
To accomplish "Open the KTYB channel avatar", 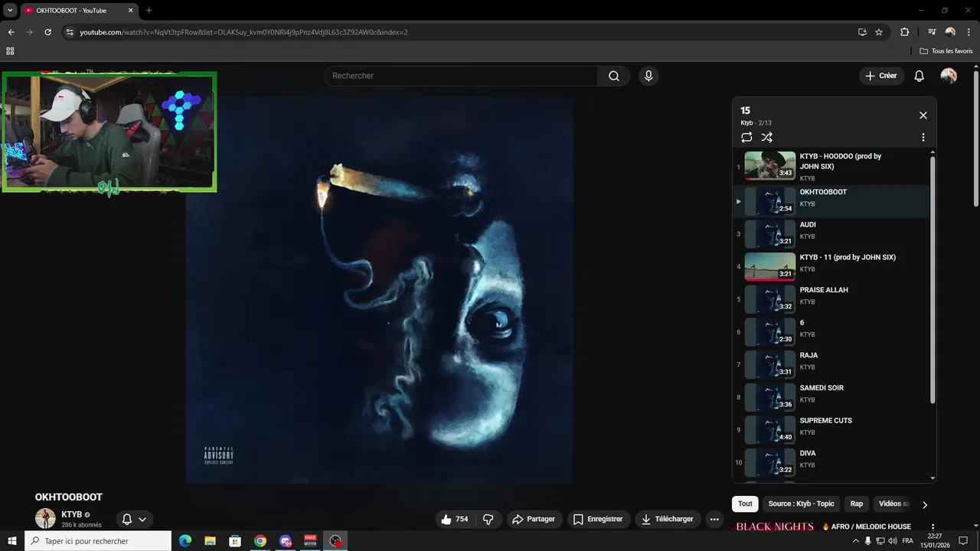I will click(45, 518).
